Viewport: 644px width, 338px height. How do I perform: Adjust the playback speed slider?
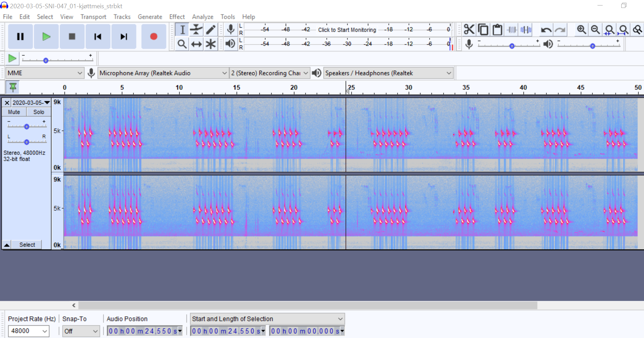[45, 60]
